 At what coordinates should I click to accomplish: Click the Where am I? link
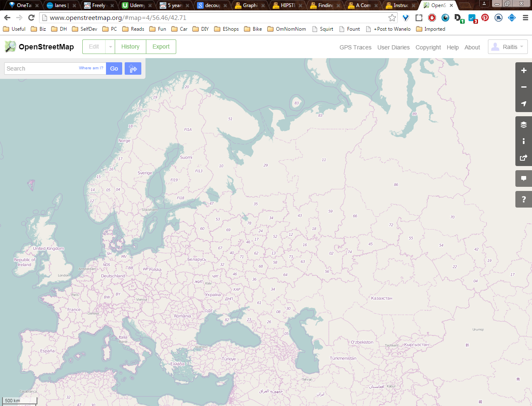point(91,68)
